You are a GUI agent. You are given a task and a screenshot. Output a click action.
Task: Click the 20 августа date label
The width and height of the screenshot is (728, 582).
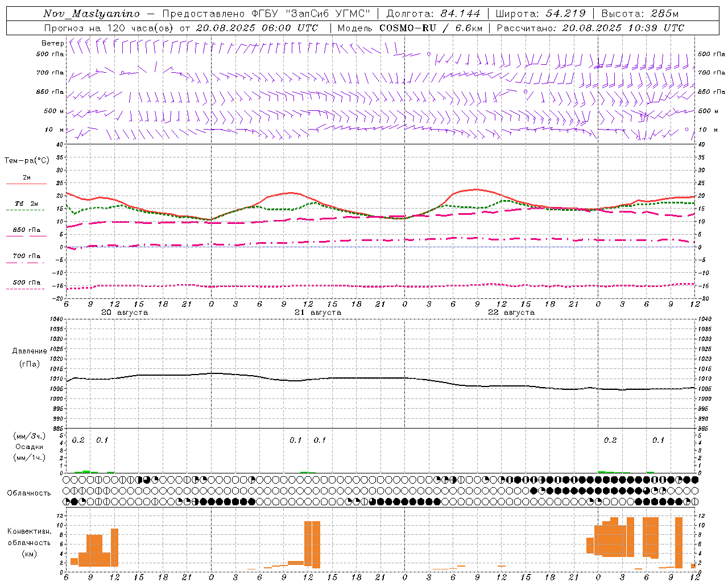click(125, 313)
